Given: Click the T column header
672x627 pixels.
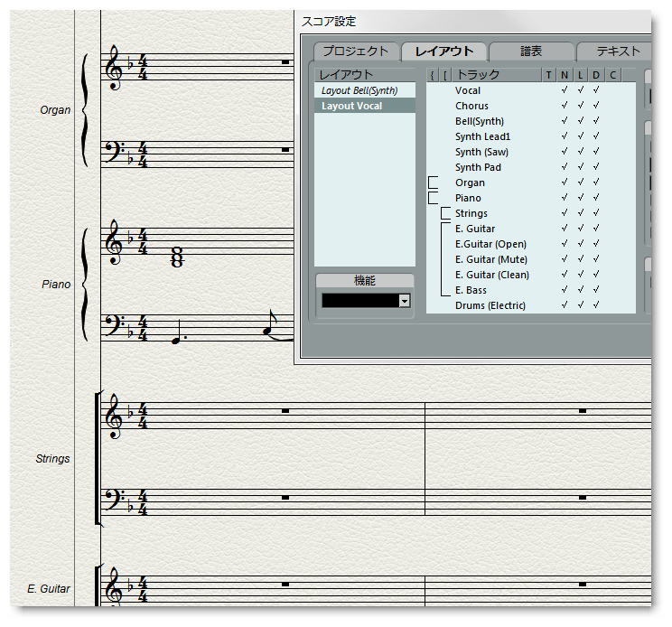Looking at the screenshot, I should [x=548, y=75].
